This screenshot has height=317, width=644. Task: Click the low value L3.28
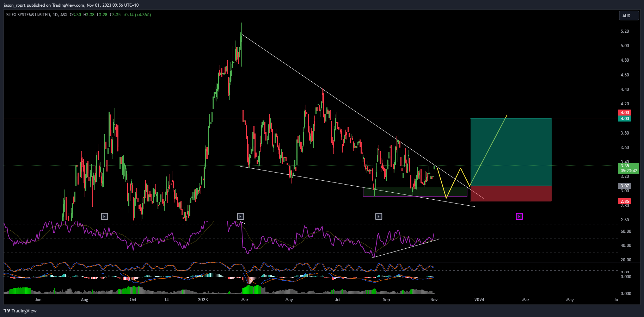[x=102, y=15]
